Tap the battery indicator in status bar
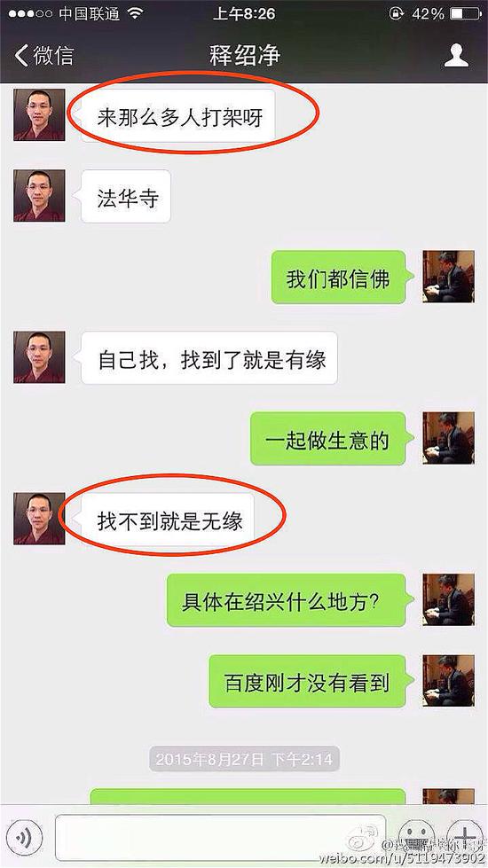This screenshot has height=868, width=488. coord(465,13)
